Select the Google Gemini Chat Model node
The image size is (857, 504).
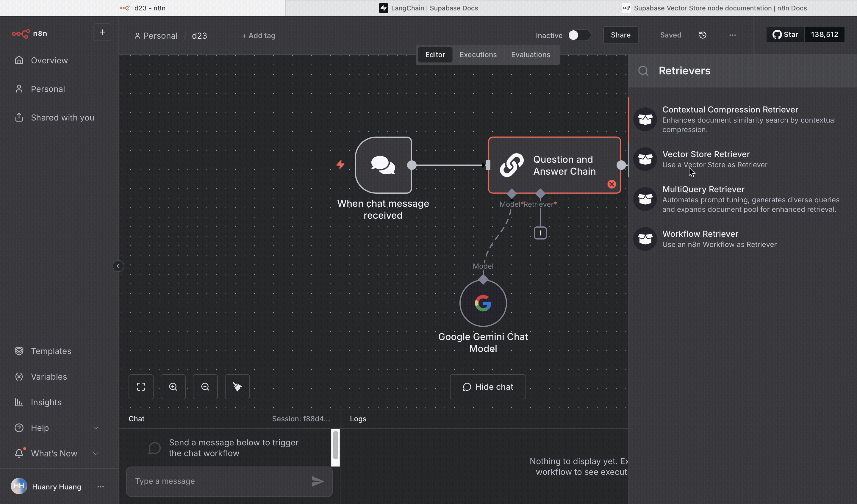tap(483, 303)
